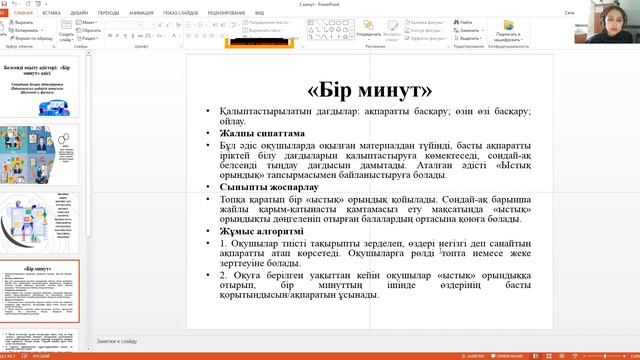Viewport: 640px width, 360px height.
Task: Click the «Бір минут» slide title
Action: click(x=369, y=90)
